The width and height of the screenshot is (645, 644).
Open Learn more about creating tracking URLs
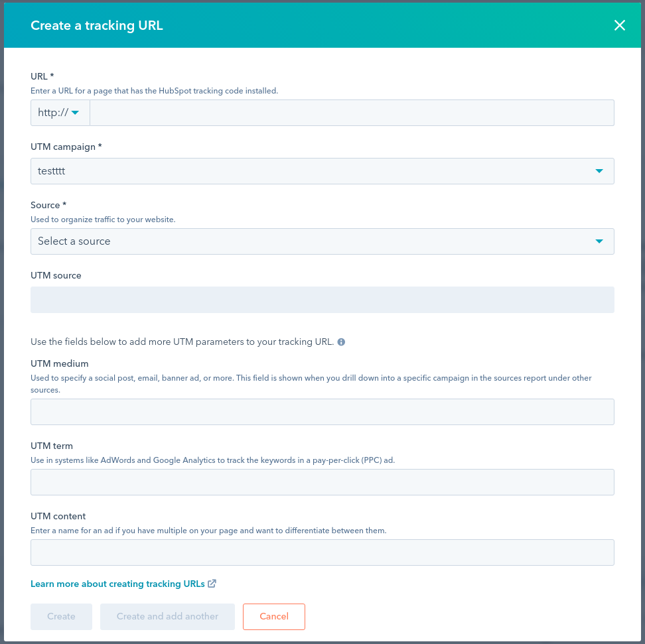tap(117, 584)
